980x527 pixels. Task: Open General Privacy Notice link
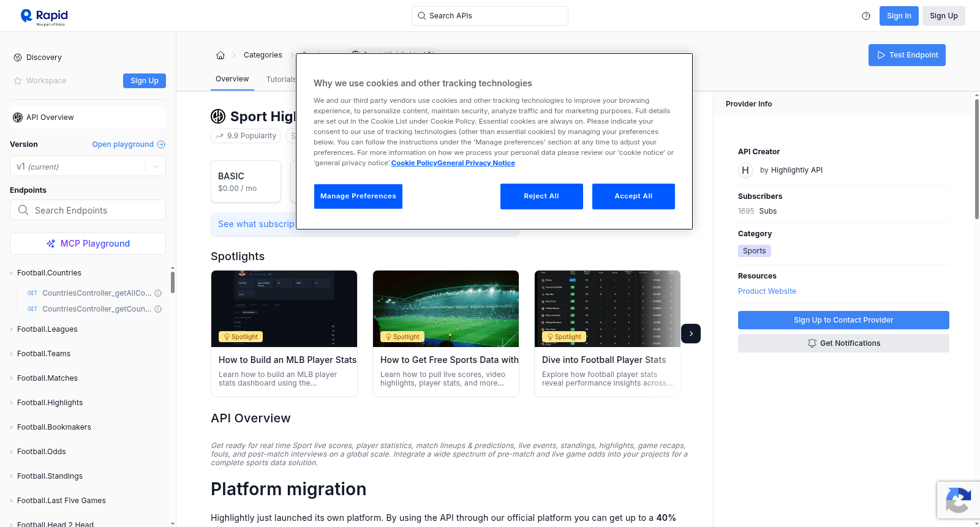click(476, 163)
